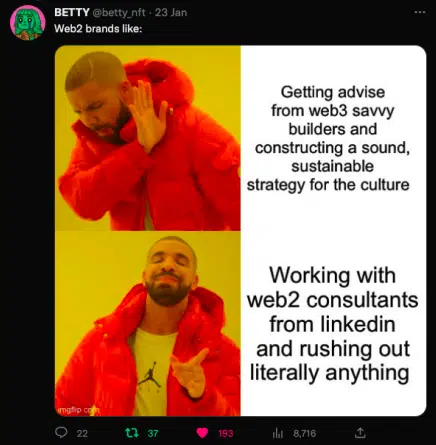Open the view analytics bar-chart icon

point(278,433)
